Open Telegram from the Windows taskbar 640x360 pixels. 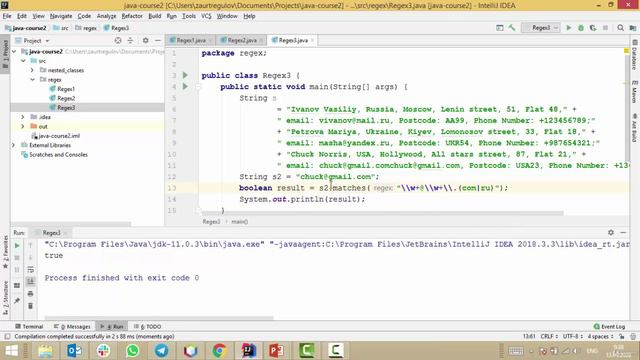pyautogui.click(x=161, y=351)
